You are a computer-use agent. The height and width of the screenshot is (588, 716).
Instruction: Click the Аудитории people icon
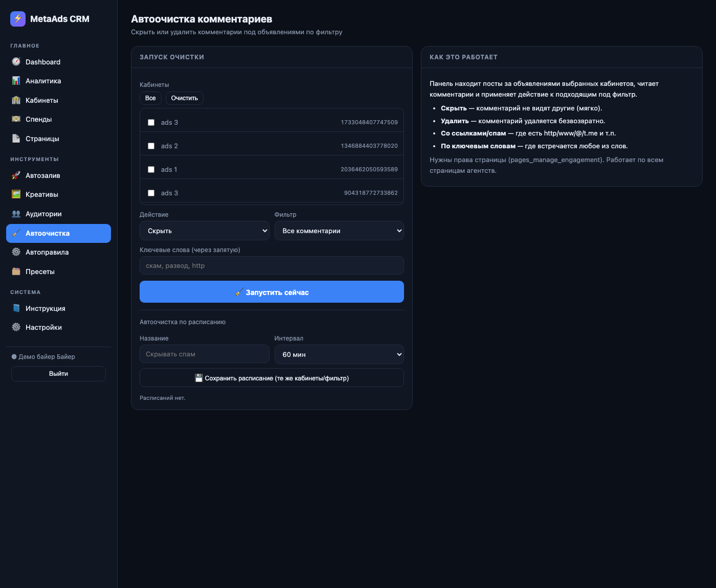click(x=16, y=214)
